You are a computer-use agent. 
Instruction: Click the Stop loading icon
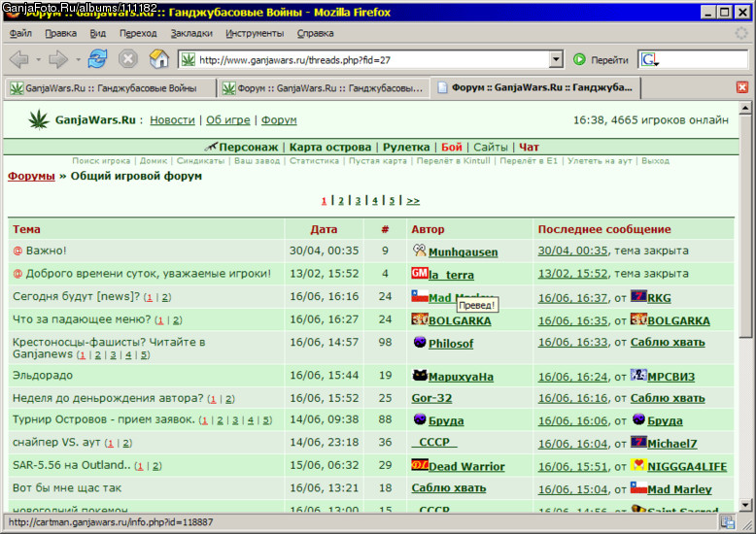pos(128,59)
